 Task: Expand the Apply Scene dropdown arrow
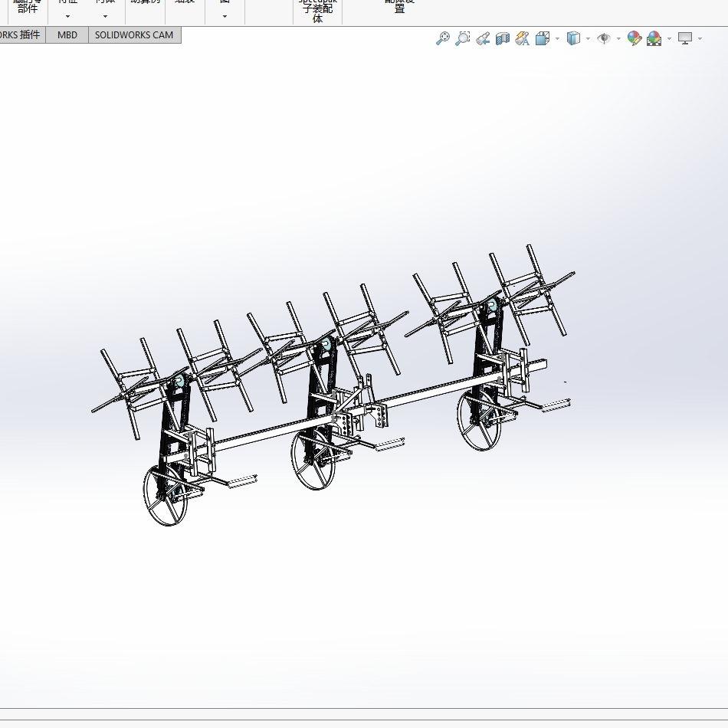pyautogui.click(x=669, y=38)
